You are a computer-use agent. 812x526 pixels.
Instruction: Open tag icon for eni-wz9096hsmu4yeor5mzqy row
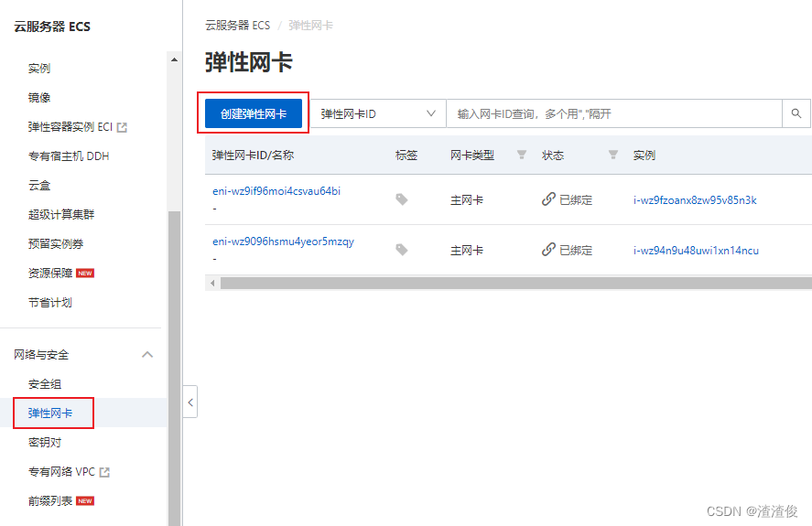tap(401, 250)
